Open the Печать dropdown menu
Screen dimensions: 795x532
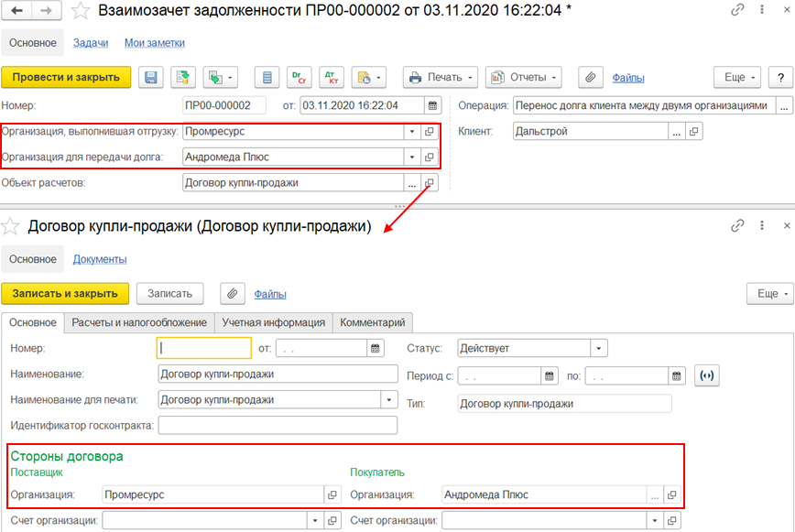coord(440,78)
